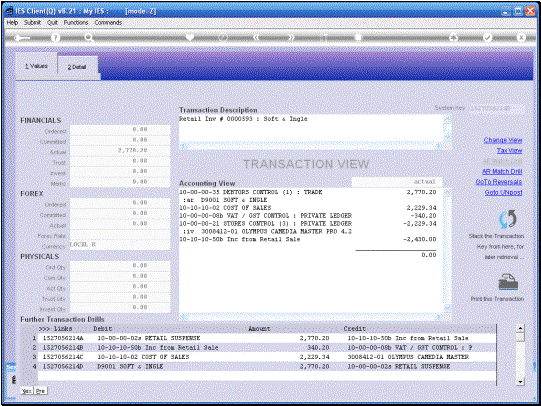Click the key icon in the toolbar

point(22,38)
